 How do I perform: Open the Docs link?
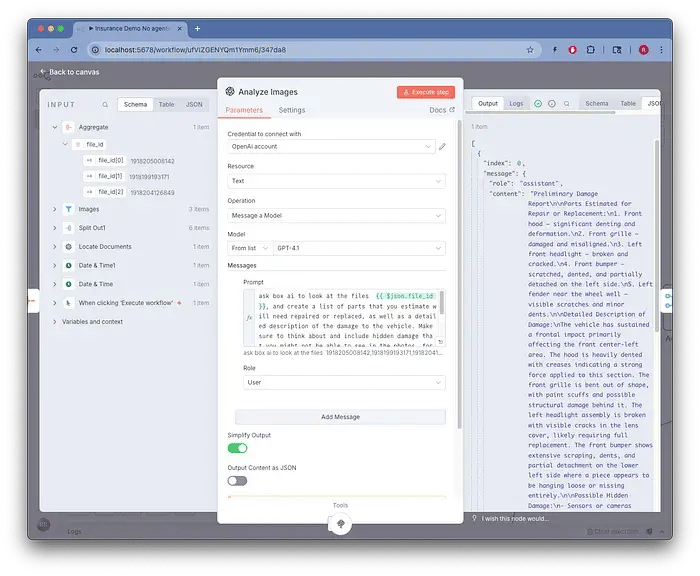coord(442,110)
